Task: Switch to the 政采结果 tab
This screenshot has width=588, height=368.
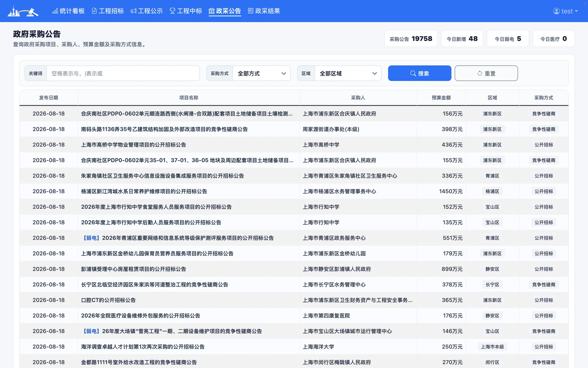Action: coord(264,11)
